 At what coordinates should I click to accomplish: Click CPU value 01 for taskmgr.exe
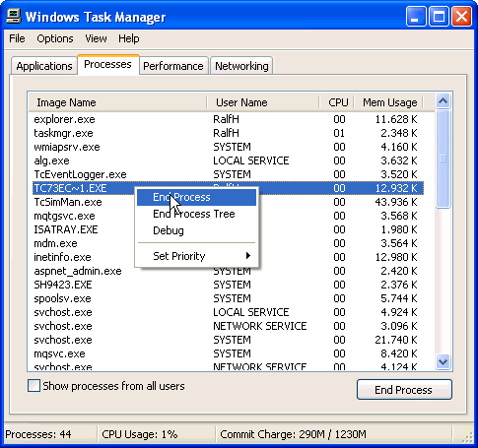339,133
